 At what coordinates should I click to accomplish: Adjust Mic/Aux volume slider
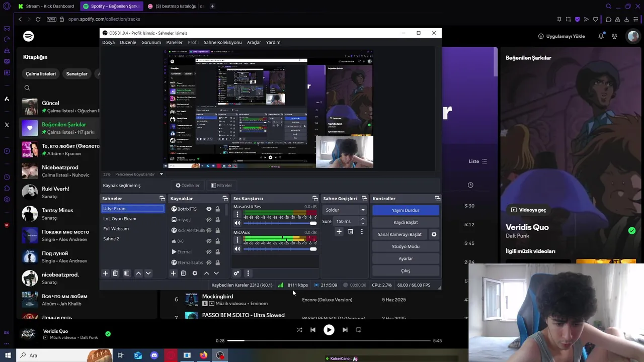(x=280, y=249)
